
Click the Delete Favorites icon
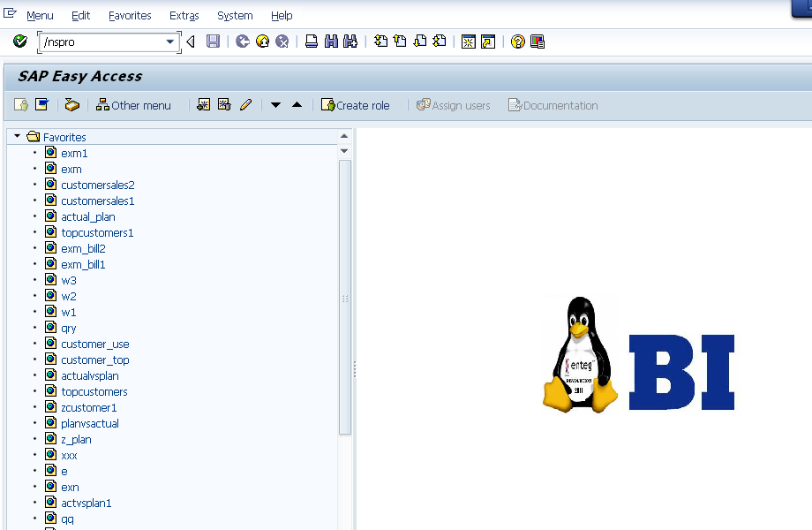pos(224,105)
